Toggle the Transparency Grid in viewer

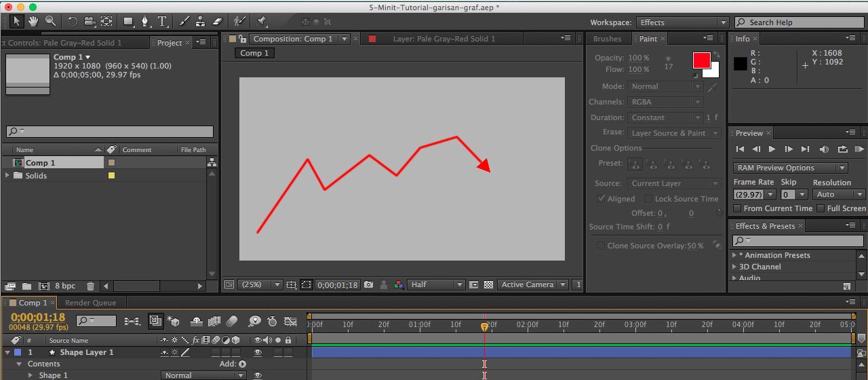[488, 285]
